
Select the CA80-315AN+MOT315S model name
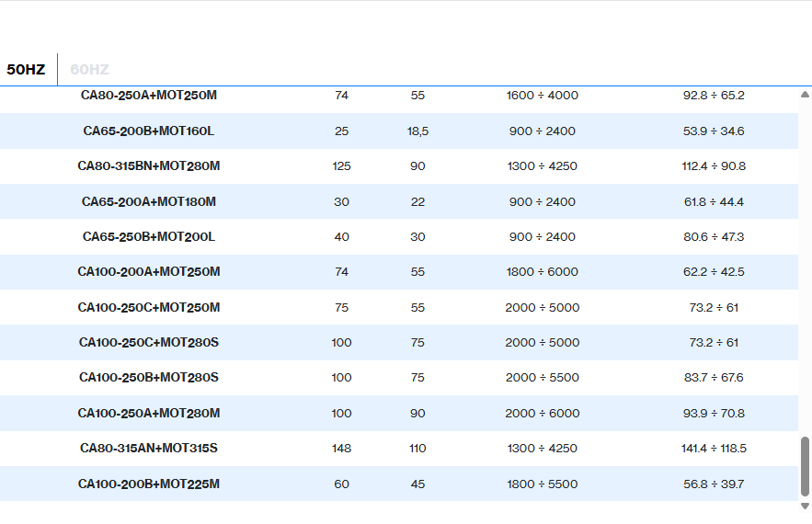tap(148, 449)
